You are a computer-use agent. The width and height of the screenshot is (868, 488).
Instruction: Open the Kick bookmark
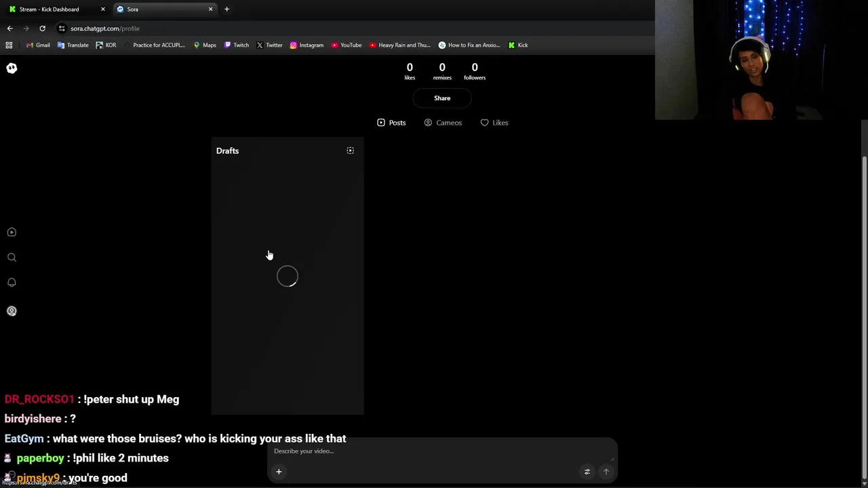518,45
